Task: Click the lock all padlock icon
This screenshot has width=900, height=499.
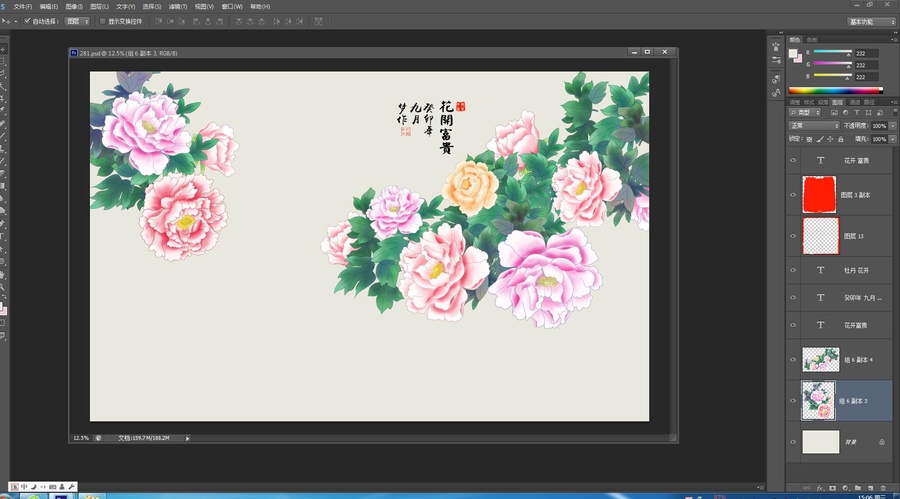Action: click(841, 139)
